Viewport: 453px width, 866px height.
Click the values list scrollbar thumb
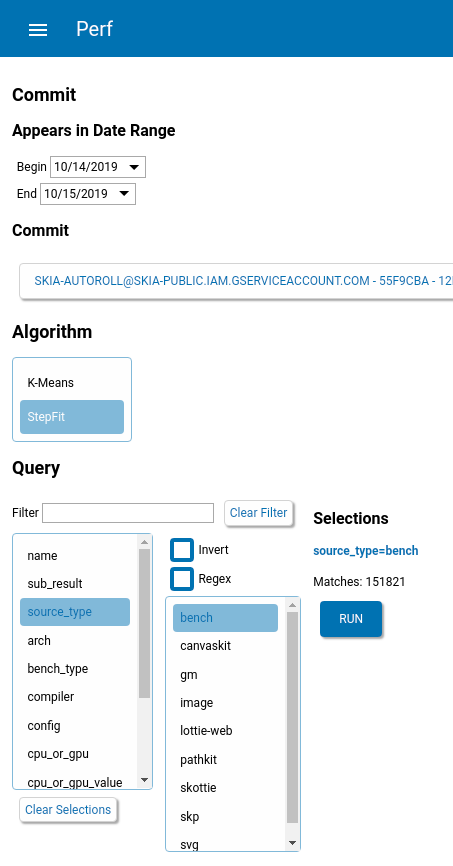click(x=293, y=717)
